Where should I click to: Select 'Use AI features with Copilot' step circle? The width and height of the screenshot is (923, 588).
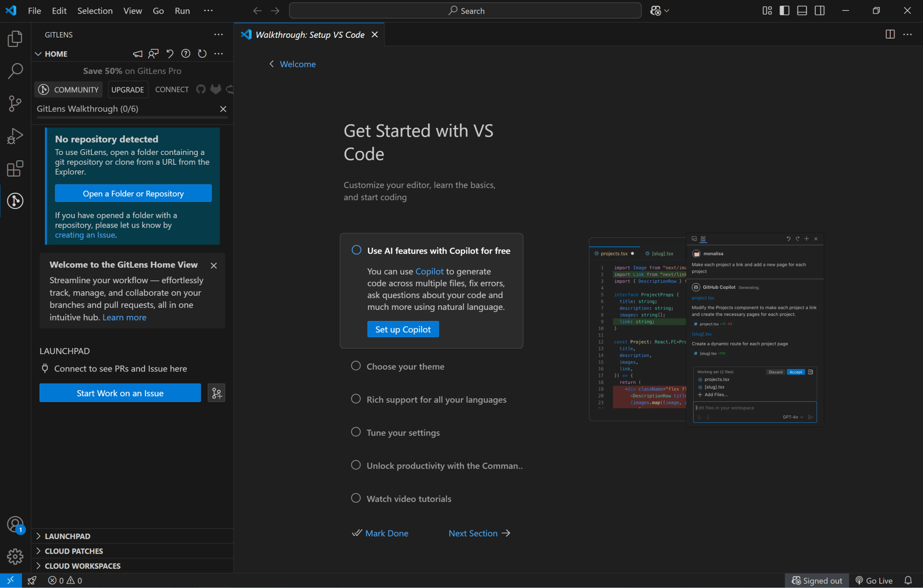point(357,250)
